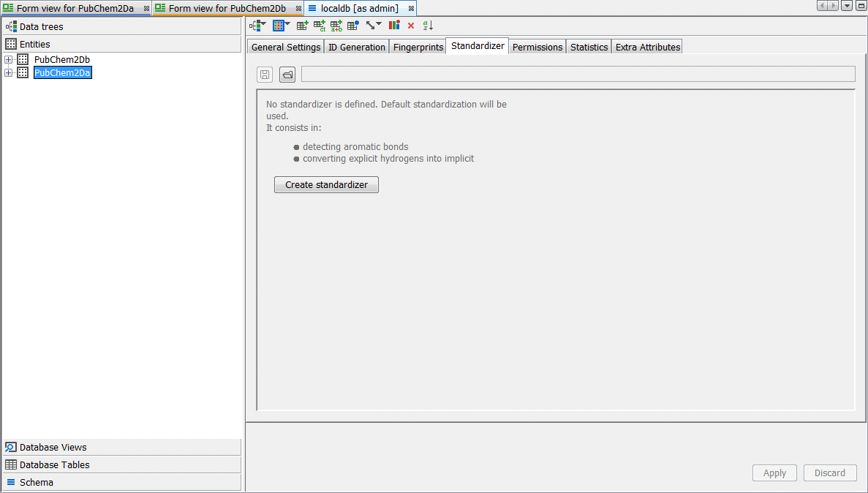
Task: Click the red X delete icon
Action: pyautogui.click(x=411, y=26)
